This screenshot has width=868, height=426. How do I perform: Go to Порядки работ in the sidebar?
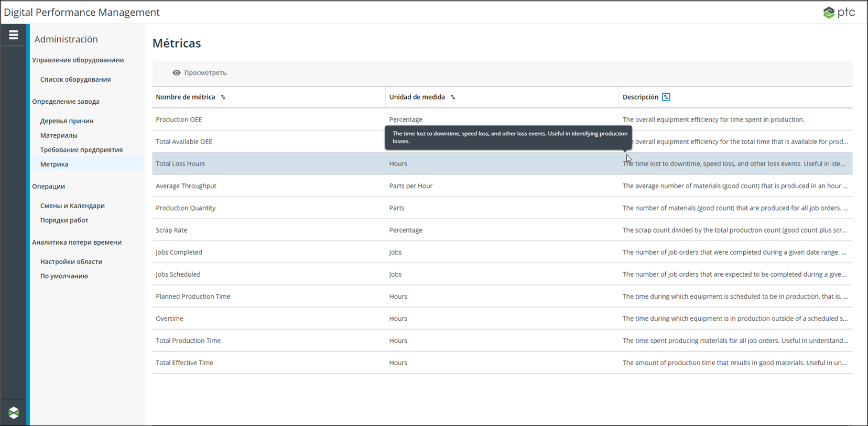click(x=64, y=220)
